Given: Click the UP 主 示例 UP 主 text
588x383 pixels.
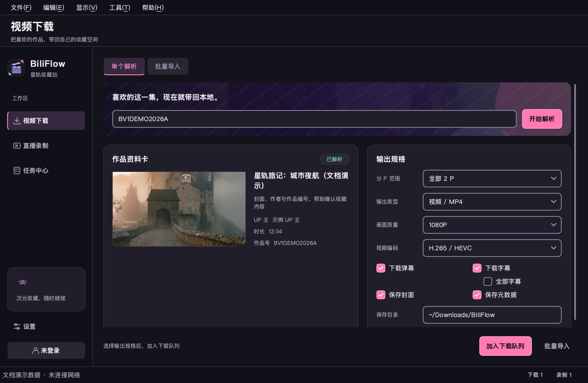Looking at the screenshot, I should coord(277,220).
